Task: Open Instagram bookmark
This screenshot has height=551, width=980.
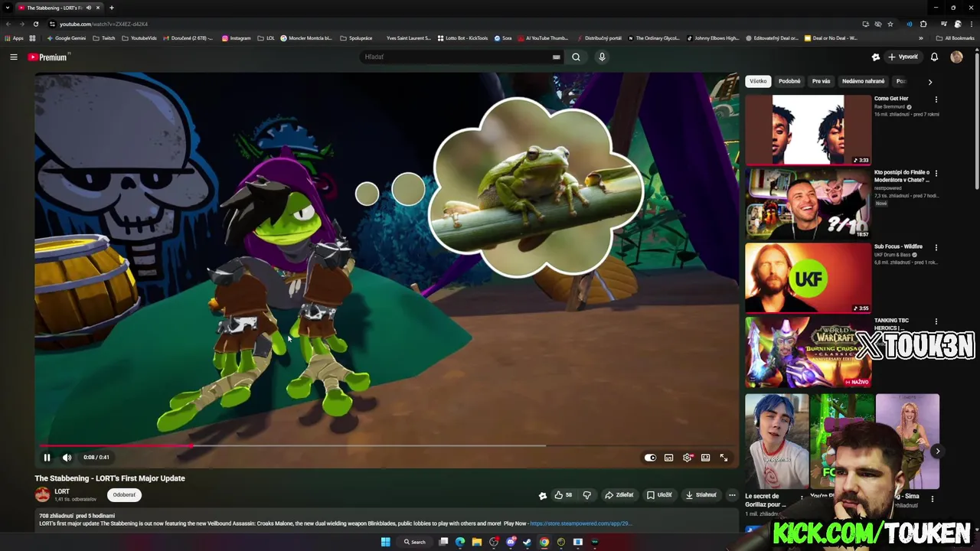Action: (x=236, y=37)
